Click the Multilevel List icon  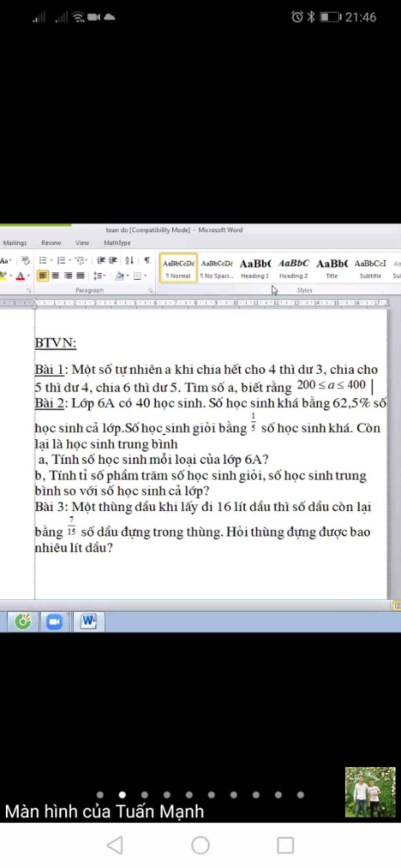point(80,260)
